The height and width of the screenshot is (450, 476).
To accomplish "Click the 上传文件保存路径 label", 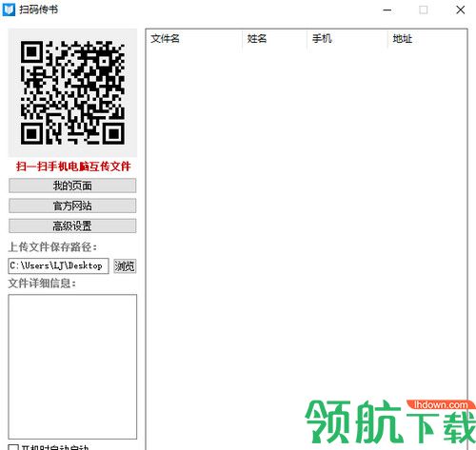I will pyautogui.click(x=52, y=246).
